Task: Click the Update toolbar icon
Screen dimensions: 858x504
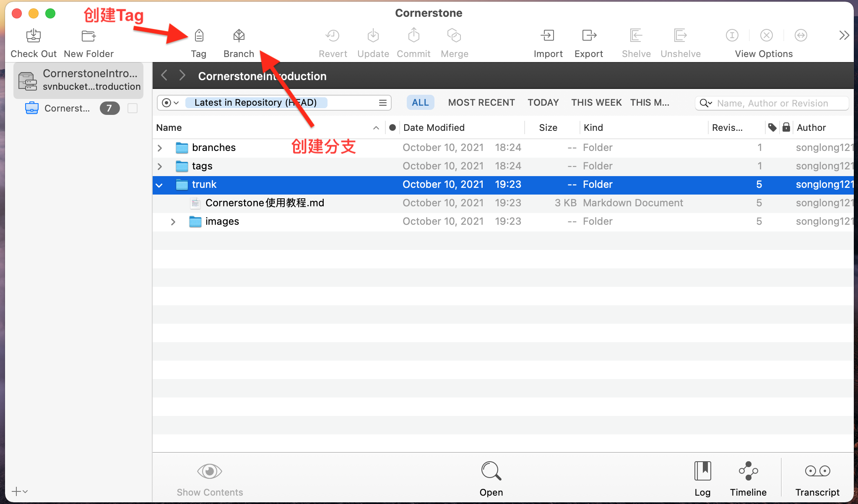Action: (373, 36)
